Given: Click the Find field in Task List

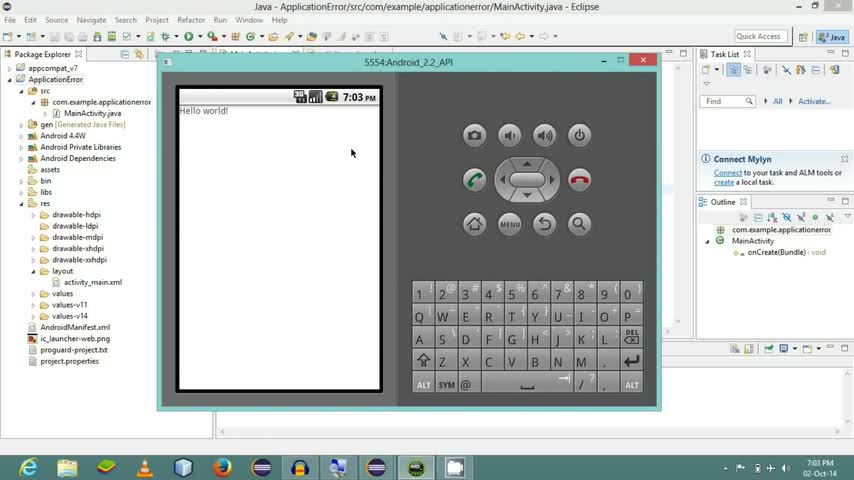Looking at the screenshot, I should pyautogui.click(x=727, y=101).
